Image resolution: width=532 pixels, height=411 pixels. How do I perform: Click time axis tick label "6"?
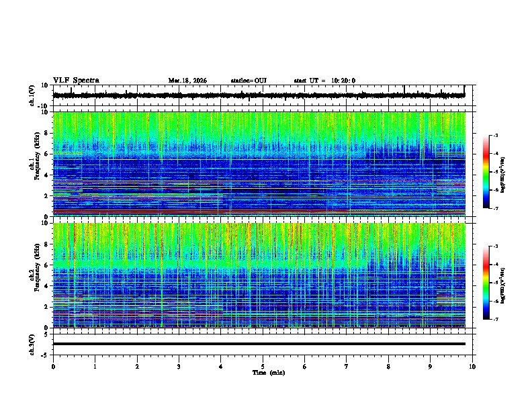[305, 367]
